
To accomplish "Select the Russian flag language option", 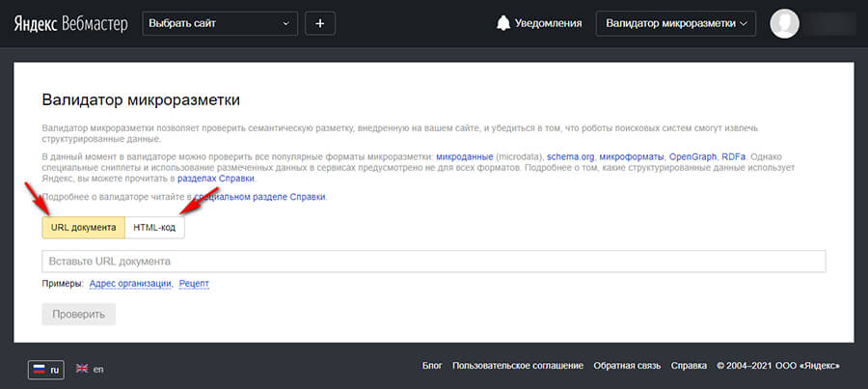I will pos(46,369).
